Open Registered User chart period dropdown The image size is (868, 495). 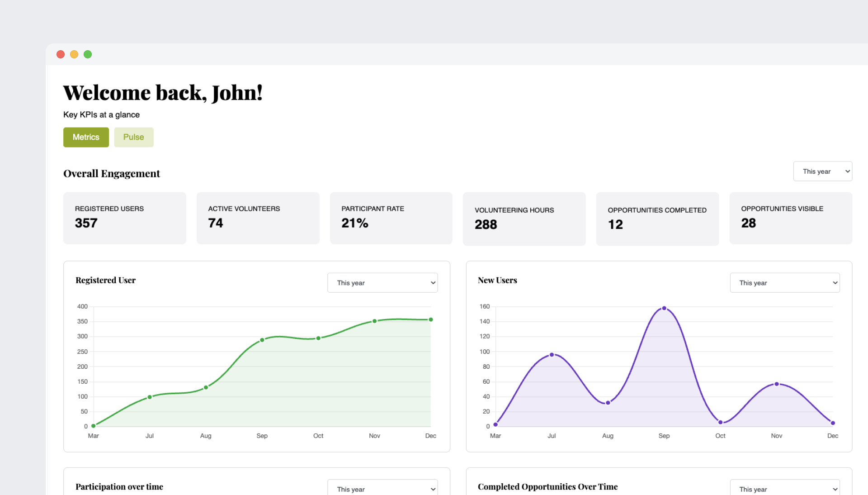(382, 283)
